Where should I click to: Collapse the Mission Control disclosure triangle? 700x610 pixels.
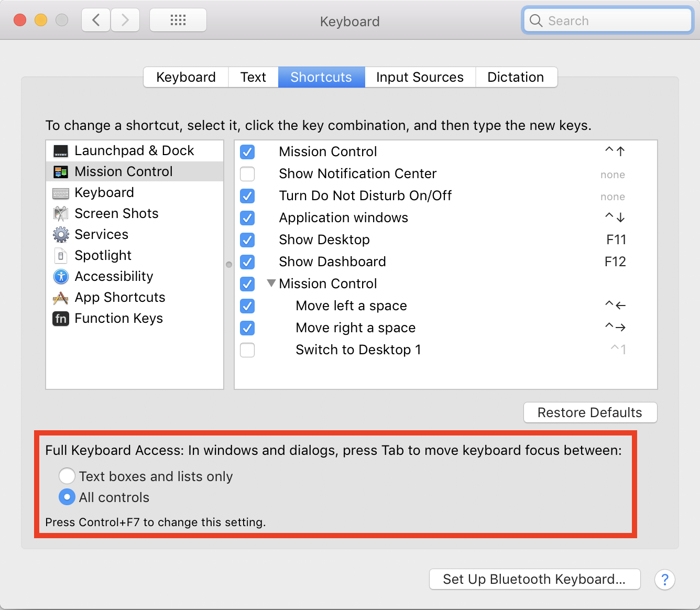coord(271,283)
